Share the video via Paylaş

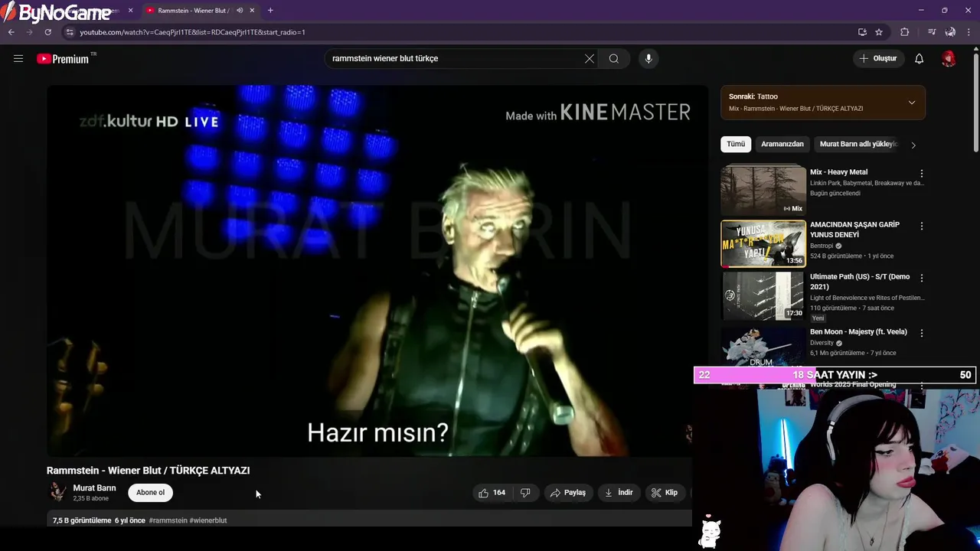(568, 493)
